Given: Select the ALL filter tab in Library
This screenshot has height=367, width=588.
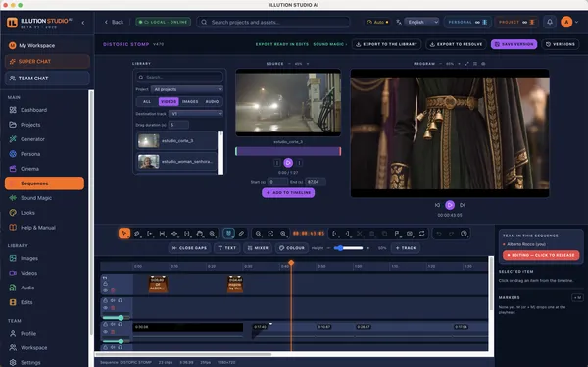Looking at the screenshot, I should click(x=147, y=101).
